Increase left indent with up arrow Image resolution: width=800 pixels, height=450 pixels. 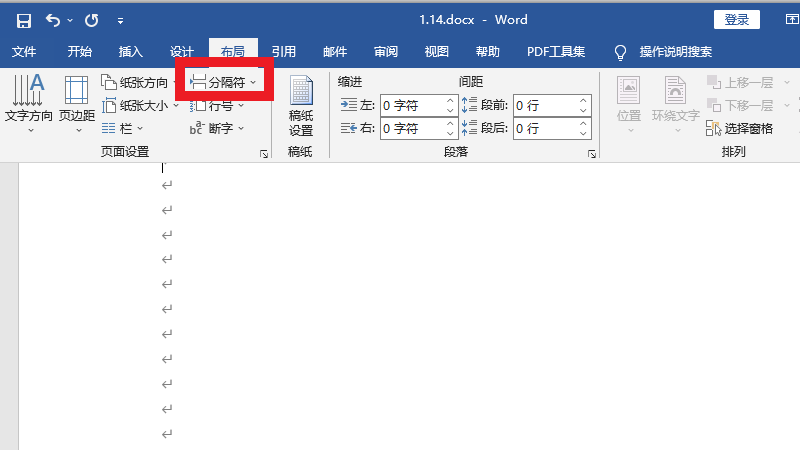coord(449,101)
